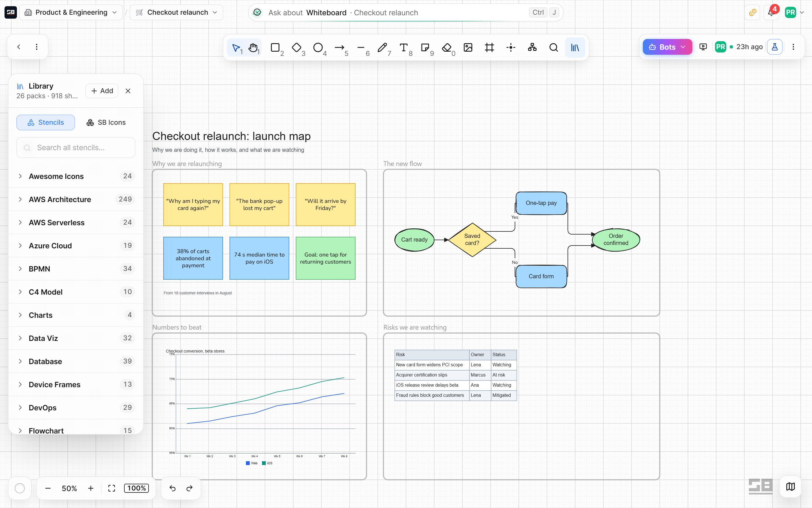Viewport: 812px width, 508px height.
Task: Open canvas search magnifier tool
Action: click(x=554, y=48)
